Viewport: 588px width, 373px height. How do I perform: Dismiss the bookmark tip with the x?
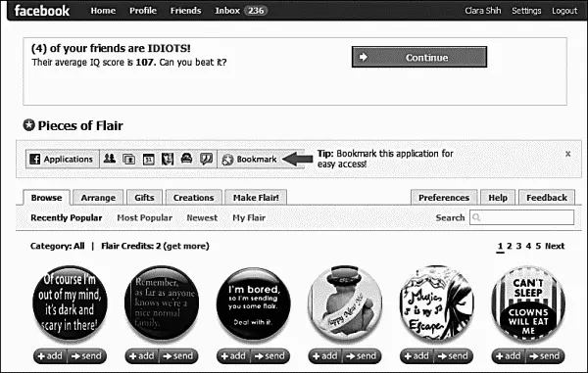567,154
